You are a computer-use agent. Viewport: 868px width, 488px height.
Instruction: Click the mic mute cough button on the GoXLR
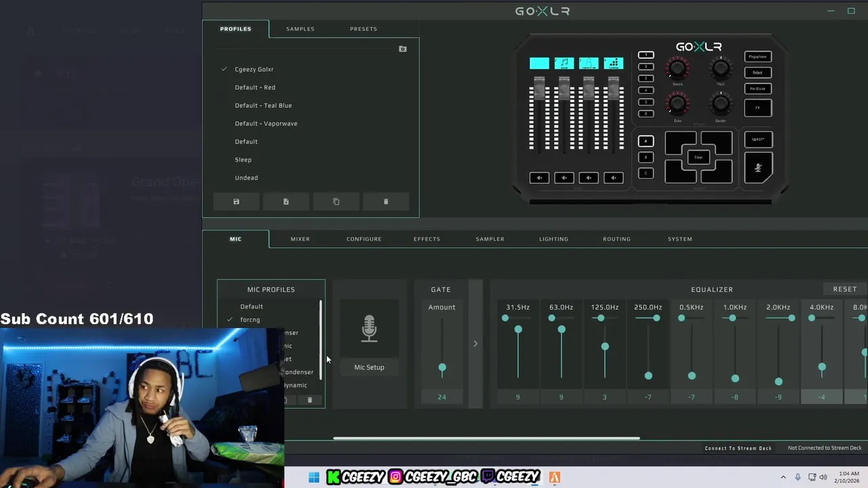(758, 167)
